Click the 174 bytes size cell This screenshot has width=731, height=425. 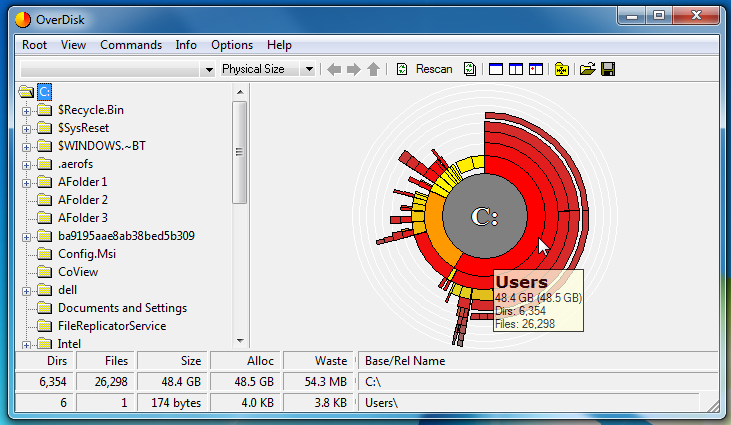172,403
